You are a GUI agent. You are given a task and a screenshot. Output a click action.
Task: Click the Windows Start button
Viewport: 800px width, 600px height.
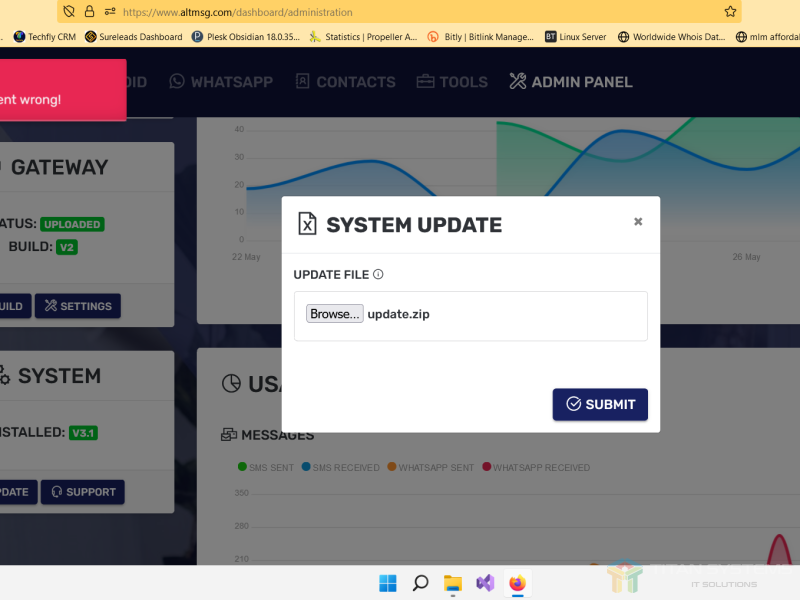pyautogui.click(x=387, y=583)
